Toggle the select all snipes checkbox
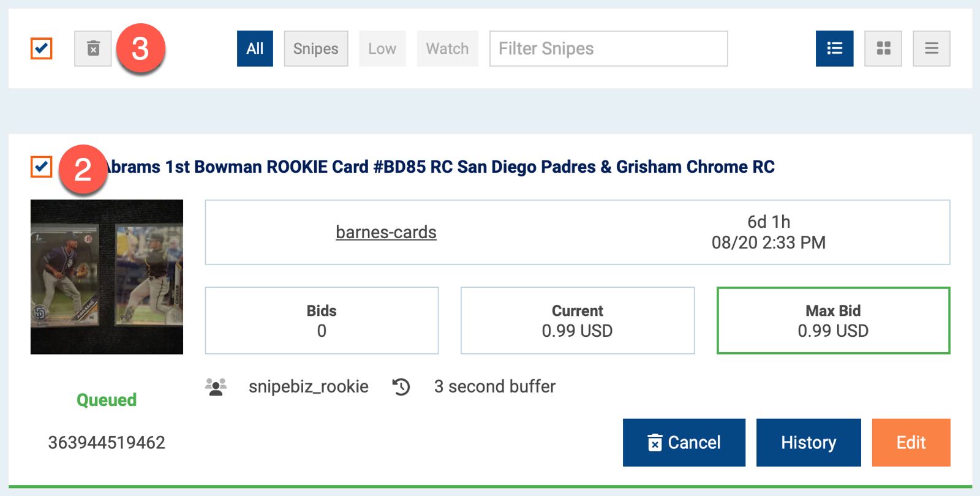The image size is (980, 496). pos(42,48)
